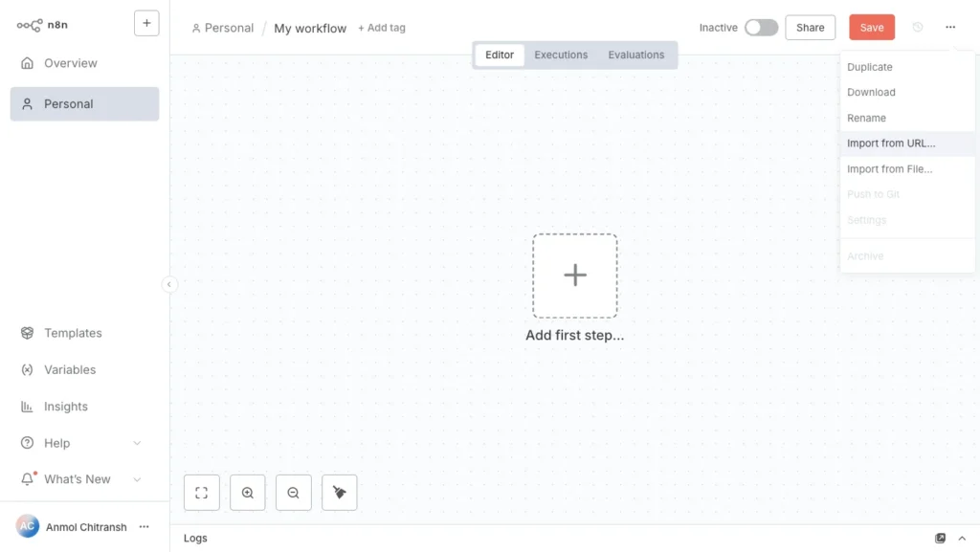The image size is (980, 552).
Task: Open workflow version history via clock icon
Action: click(916, 27)
